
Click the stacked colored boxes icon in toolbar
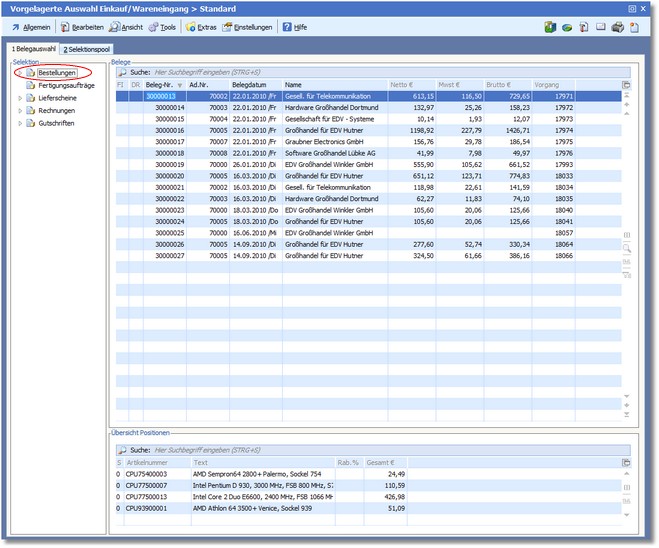point(550,27)
